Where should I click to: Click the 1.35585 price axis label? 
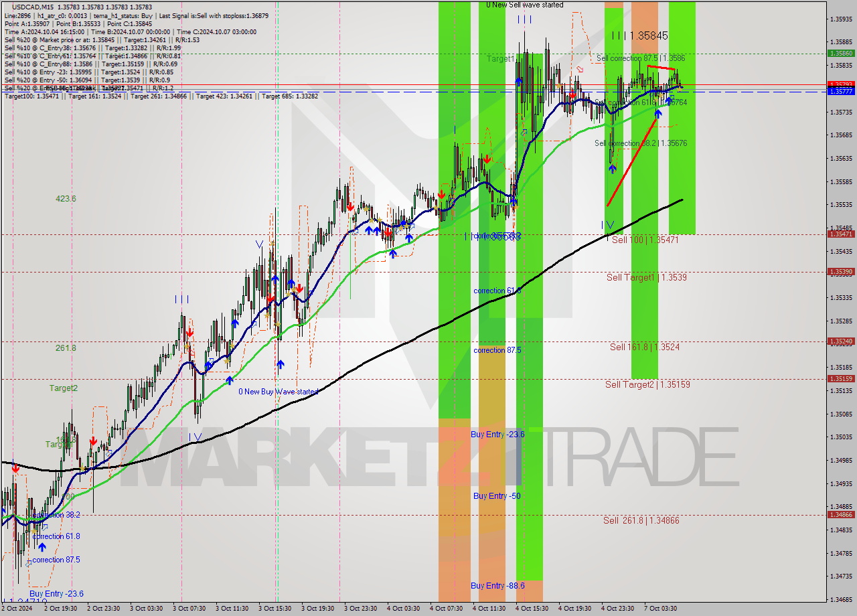click(x=841, y=181)
